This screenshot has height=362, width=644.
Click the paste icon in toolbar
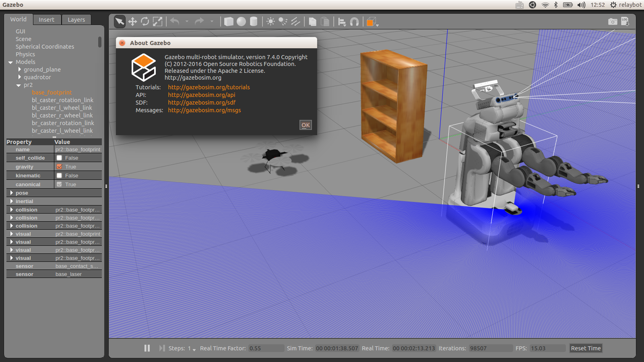[x=325, y=21]
